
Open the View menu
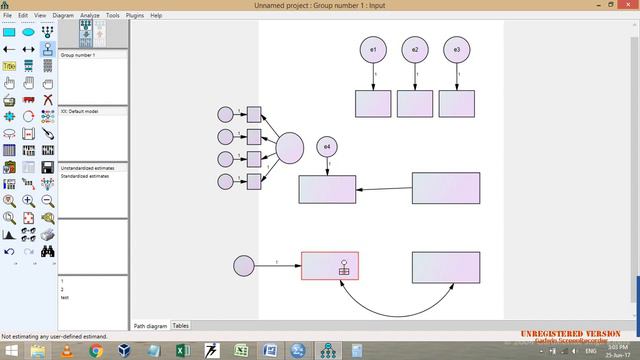click(x=40, y=16)
